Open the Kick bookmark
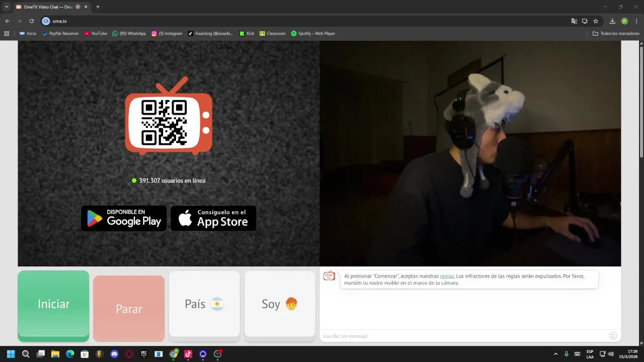The height and width of the screenshot is (362, 644). 247,33
